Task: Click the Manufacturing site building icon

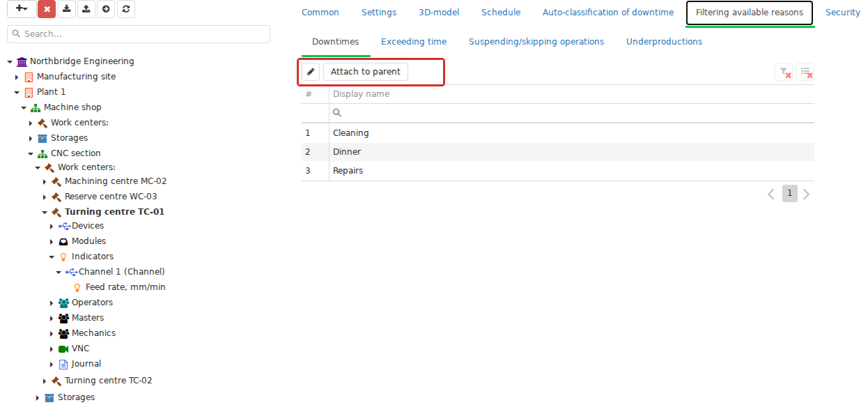Action: (29, 77)
